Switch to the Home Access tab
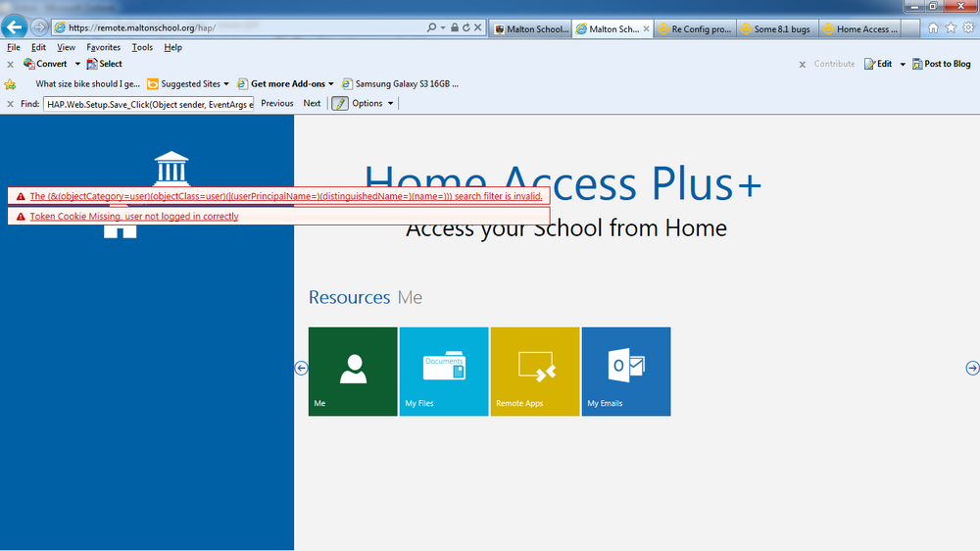This screenshot has height=551, width=980. coord(860,28)
